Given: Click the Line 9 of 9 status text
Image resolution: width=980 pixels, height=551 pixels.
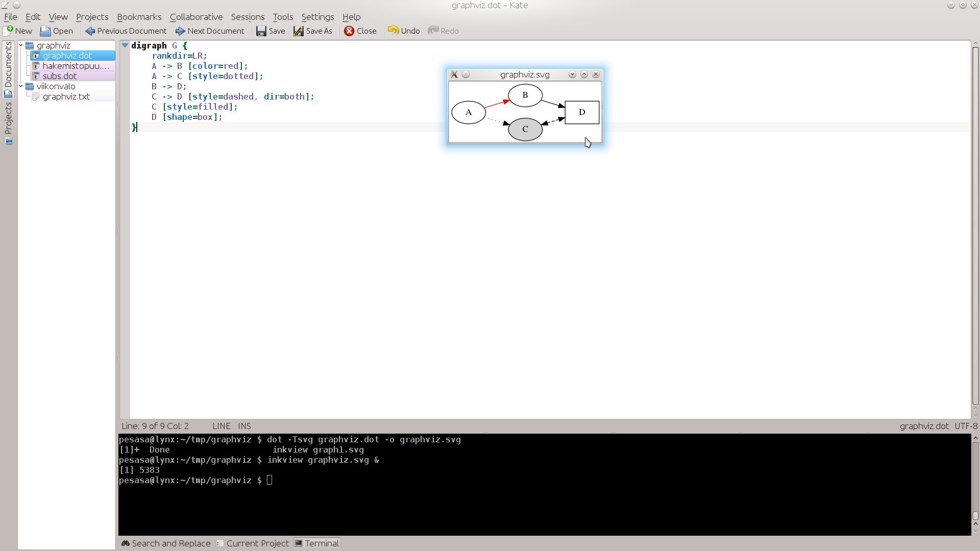Looking at the screenshot, I should (155, 426).
